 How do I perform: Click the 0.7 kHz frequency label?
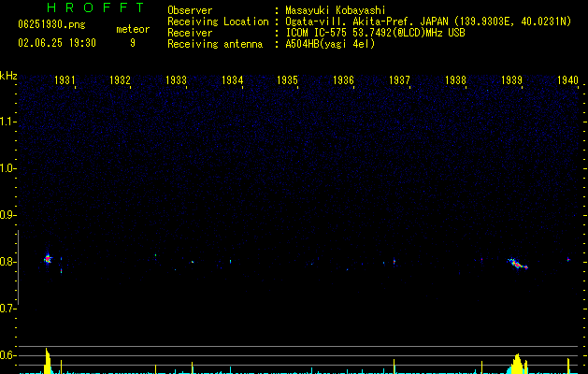tap(7, 309)
